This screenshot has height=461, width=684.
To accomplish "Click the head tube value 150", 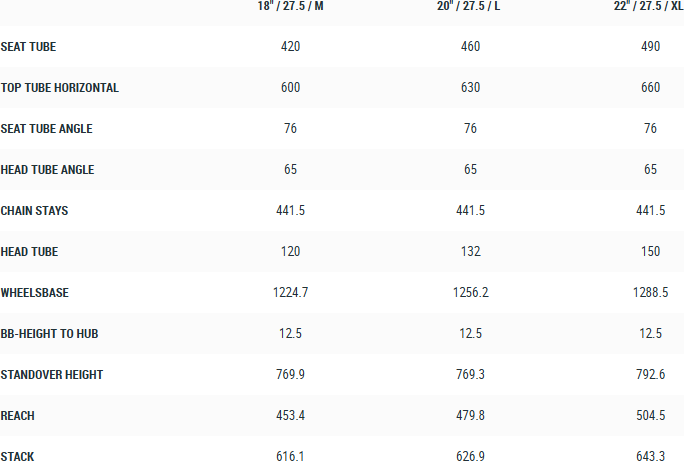I will (651, 252).
